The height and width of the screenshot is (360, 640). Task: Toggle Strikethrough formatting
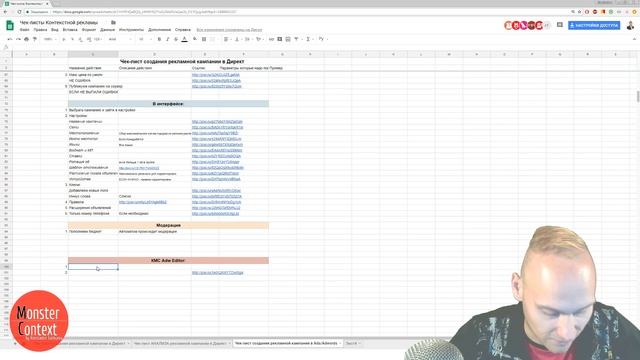tap(176, 39)
